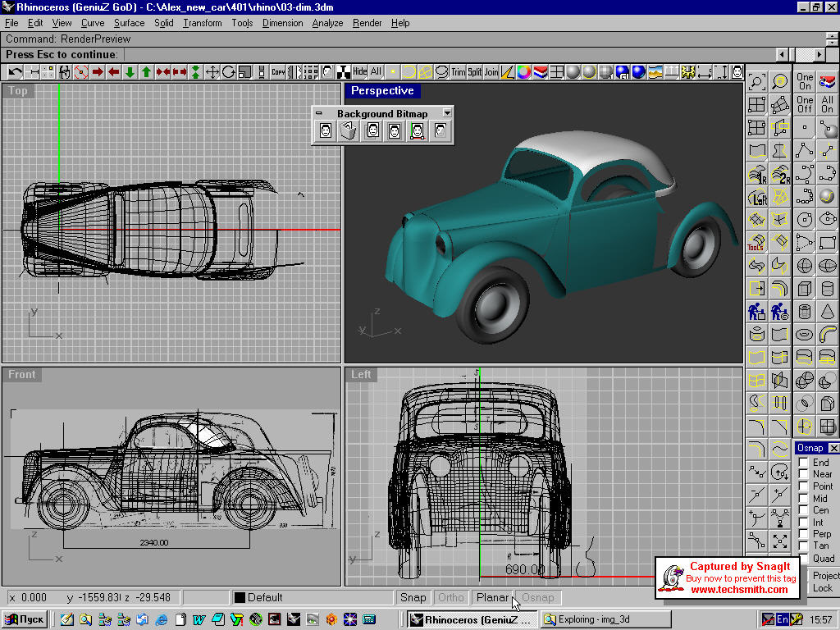
Task: Toggle the Osnap pane in the status bar
Action: tap(538, 597)
